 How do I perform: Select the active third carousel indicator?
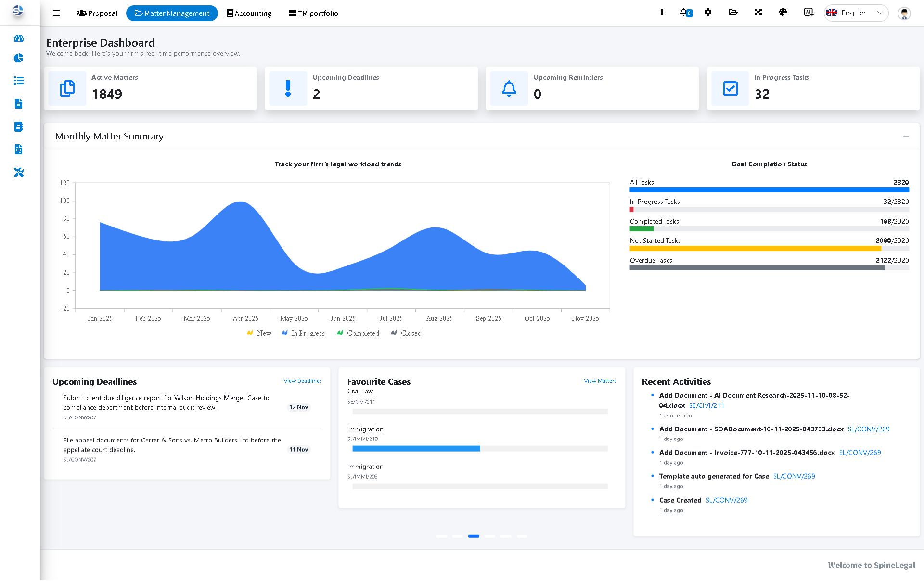click(x=474, y=536)
